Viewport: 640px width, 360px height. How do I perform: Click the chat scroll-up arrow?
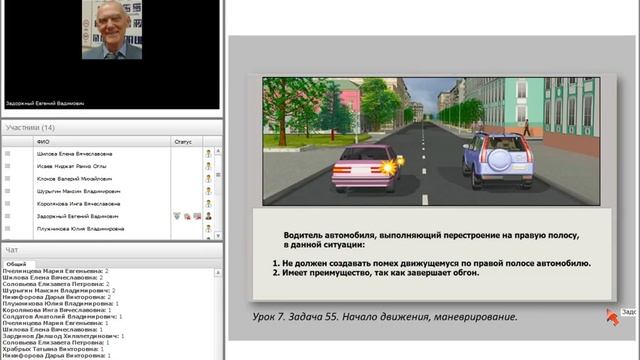218,272
